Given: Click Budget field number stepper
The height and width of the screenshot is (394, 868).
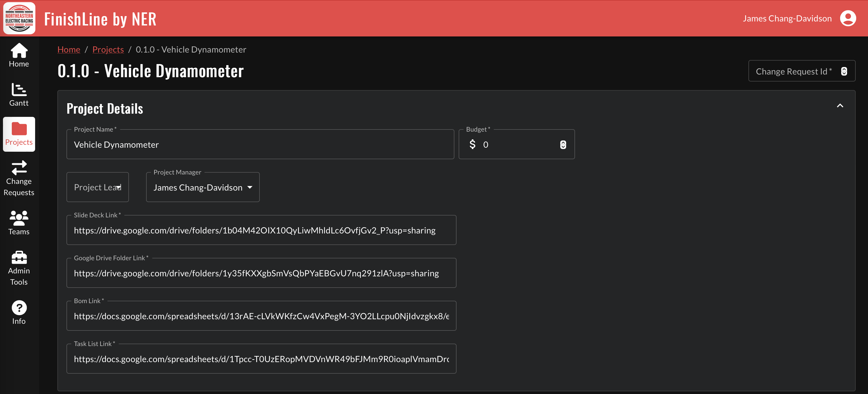Looking at the screenshot, I should click(x=563, y=144).
